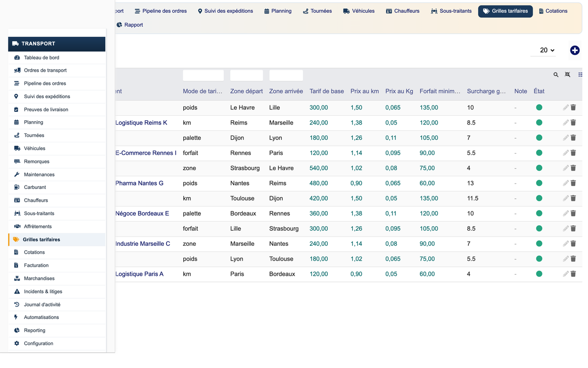
Task: Switch to Véhicules top tab
Action: point(359,11)
